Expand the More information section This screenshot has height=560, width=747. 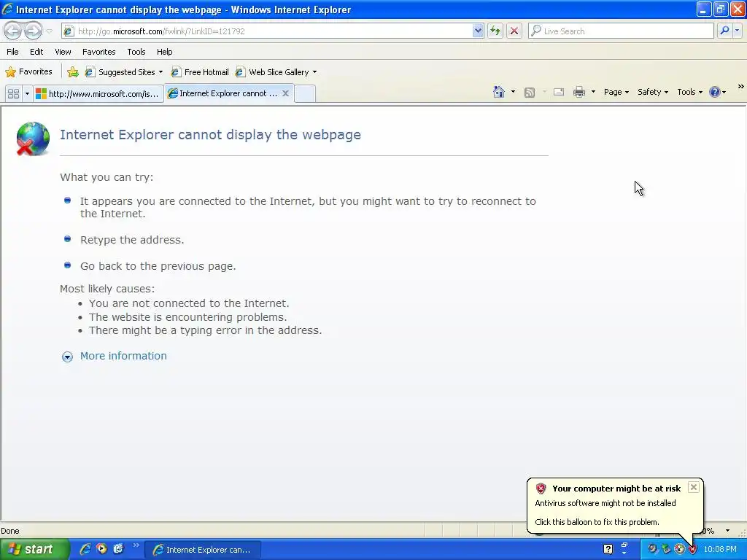point(67,357)
